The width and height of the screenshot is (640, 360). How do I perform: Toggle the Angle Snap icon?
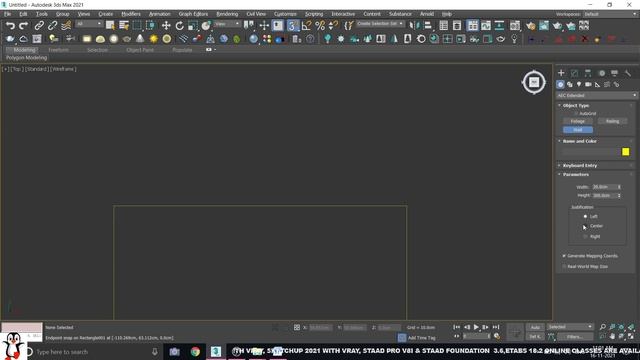(306, 26)
